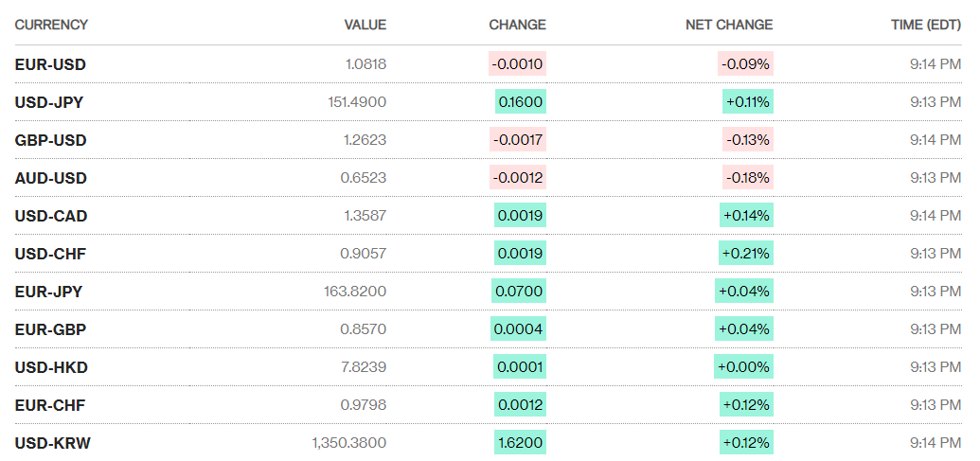This screenshot has width=980, height=461.
Task: Select the EUR-CHF currency link
Action: (50, 405)
